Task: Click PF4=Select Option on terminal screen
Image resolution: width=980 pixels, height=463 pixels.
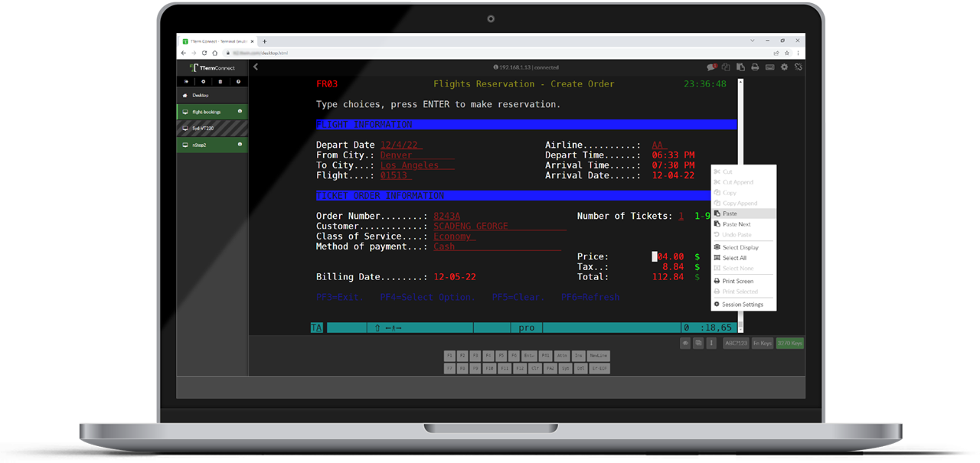Action: 428,297
